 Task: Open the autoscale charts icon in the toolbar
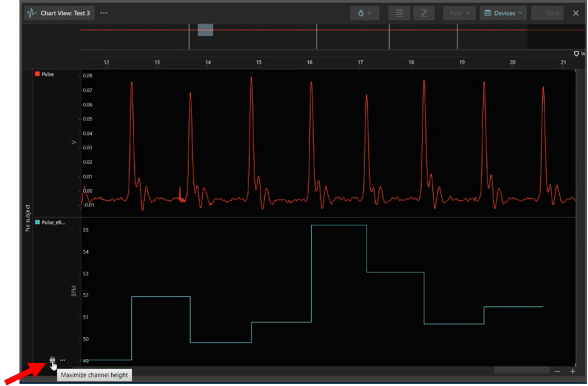363,13
